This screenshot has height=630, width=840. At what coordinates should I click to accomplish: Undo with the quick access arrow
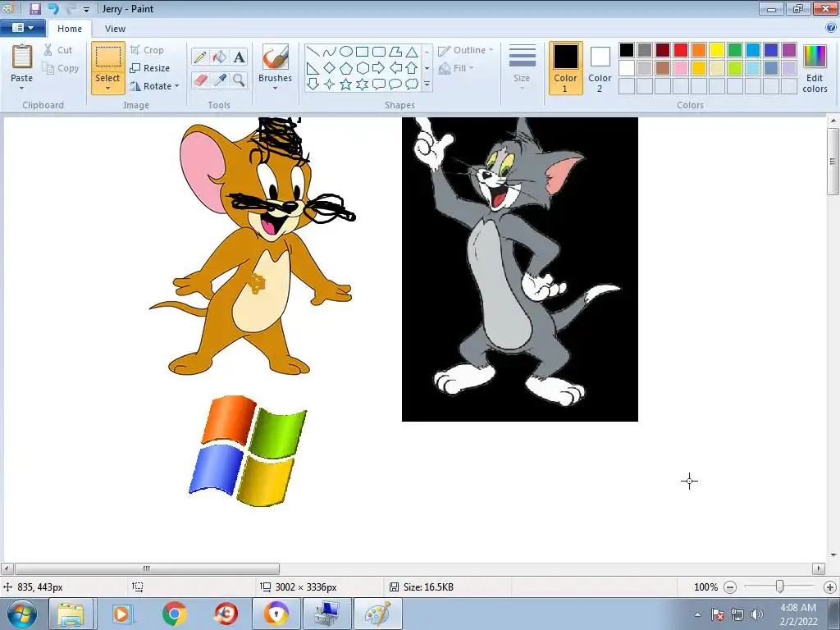coord(53,8)
